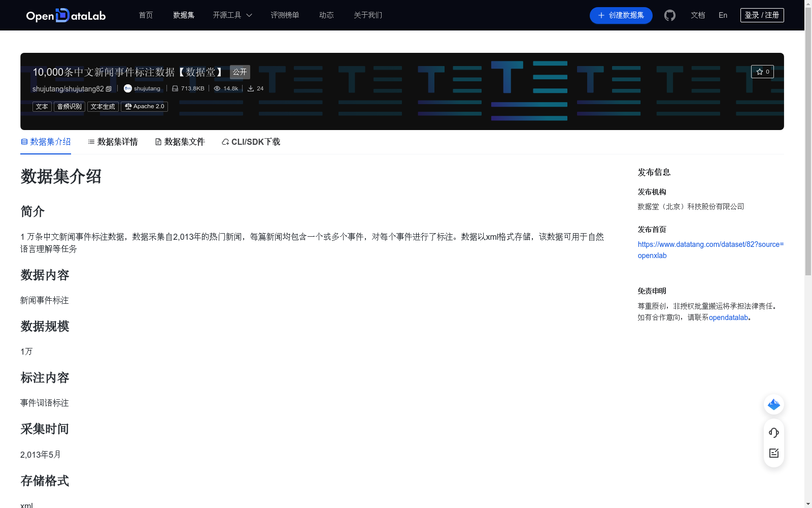Image resolution: width=812 pixels, height=508 pixels.
Task: Open the datatang.com dataset homepage link
Action: coord(710,250)
